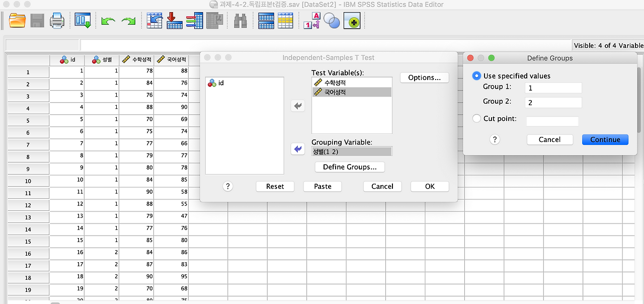Image resolution: width=644 pixels, height=304 pixels.
Task: Select 수학성적 in Test Variable(s) list
Action: coord(352,83)
